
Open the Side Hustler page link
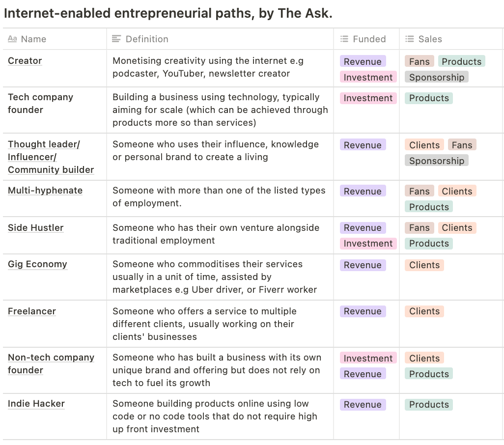point(35,227)
